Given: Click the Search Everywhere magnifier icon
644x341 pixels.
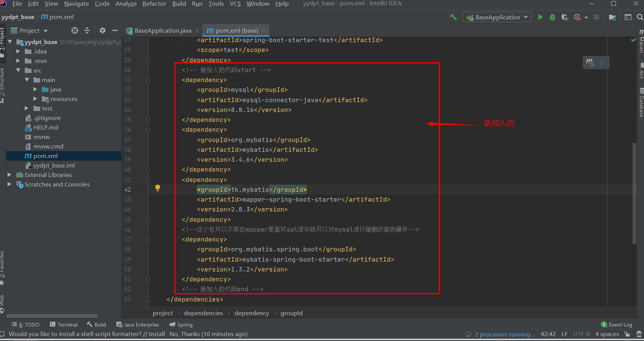Looking at the screenshot, I should 640,17.
